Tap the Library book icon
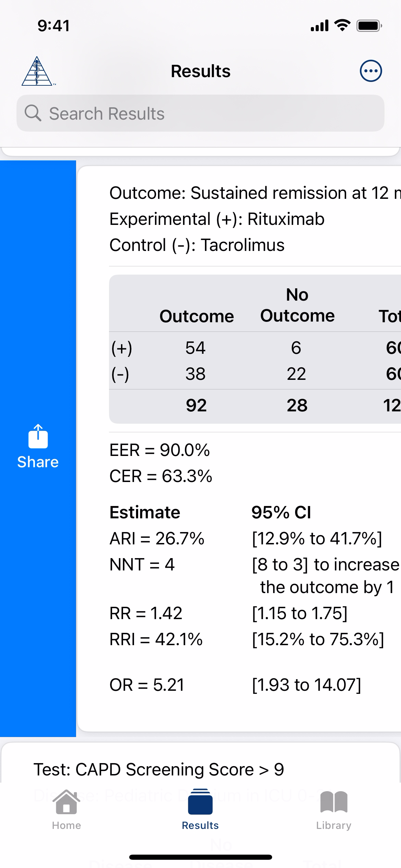The height and width of the screenshot is (868, 401). pos(333,802)
